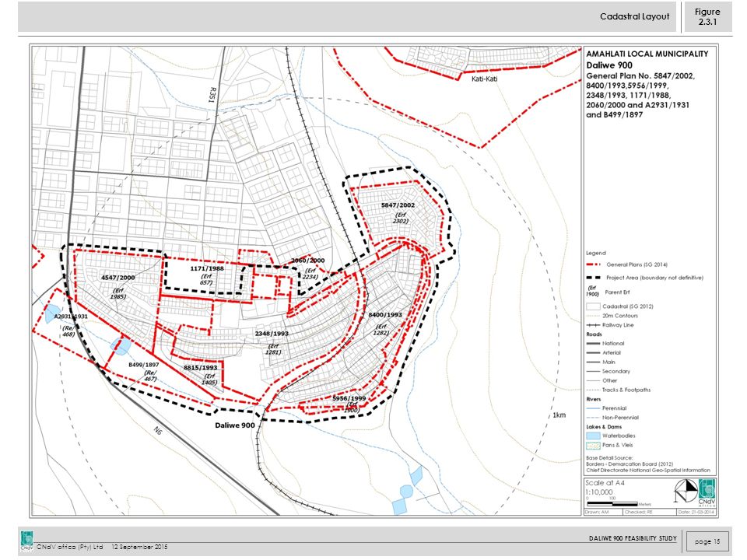Click the 'General Plans (SG 2014)' legend text
This screenshot has height=560, width=747.
click(637, 264)
